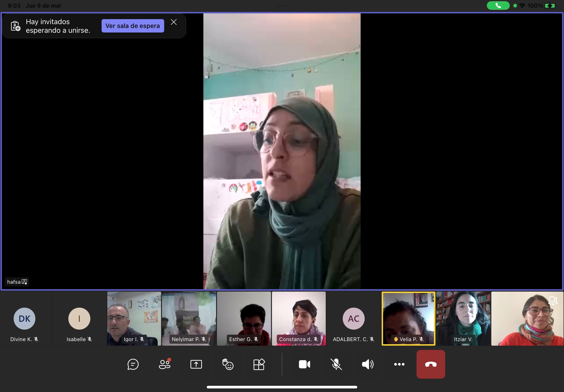Open the meeting chat icon
Image resolution: width=564 pixels, height=392 pixels.
133,364
